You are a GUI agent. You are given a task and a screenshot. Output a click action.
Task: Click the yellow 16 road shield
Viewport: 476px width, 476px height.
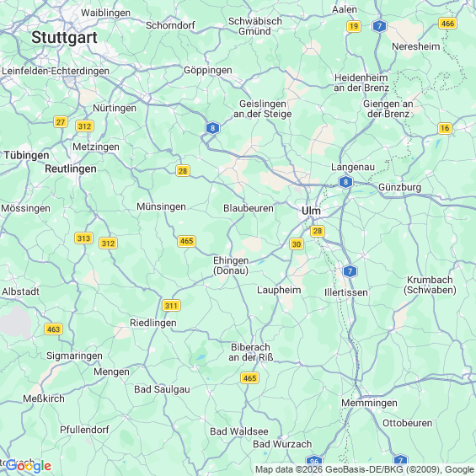(x=445, y=128)
